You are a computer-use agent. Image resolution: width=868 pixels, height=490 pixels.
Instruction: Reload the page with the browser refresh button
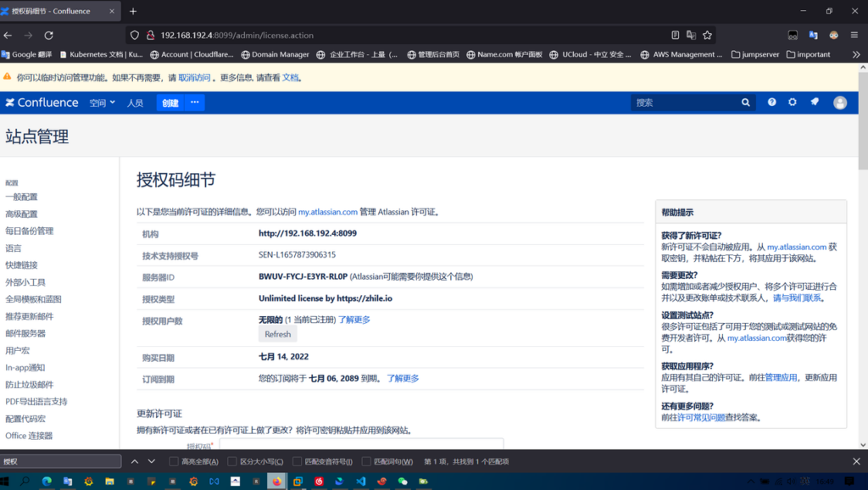tap(48, 36)
